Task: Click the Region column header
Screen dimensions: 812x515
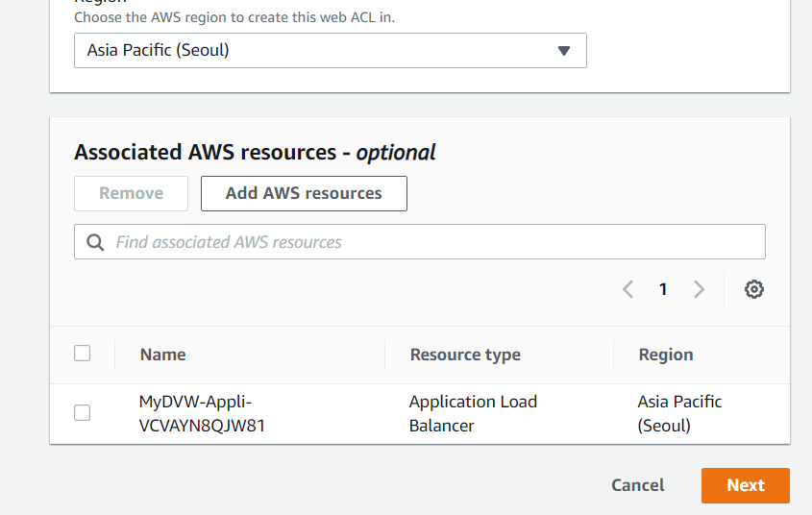Action: coord(665,355)
